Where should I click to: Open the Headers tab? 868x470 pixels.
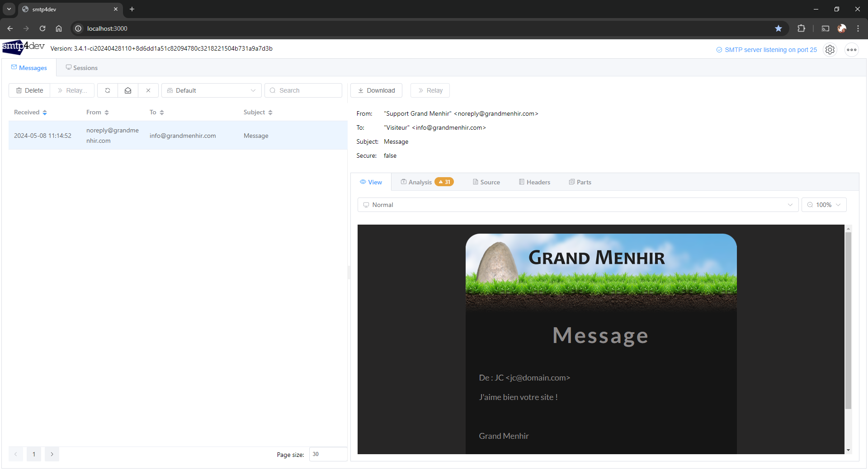pyautogui.click(x=534, y=182)
